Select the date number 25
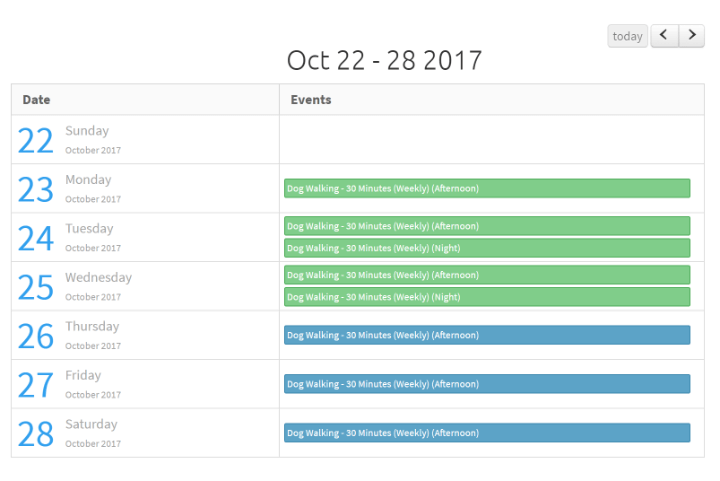Viewport: 720px width, 481px height. click(x=36, y=287)
